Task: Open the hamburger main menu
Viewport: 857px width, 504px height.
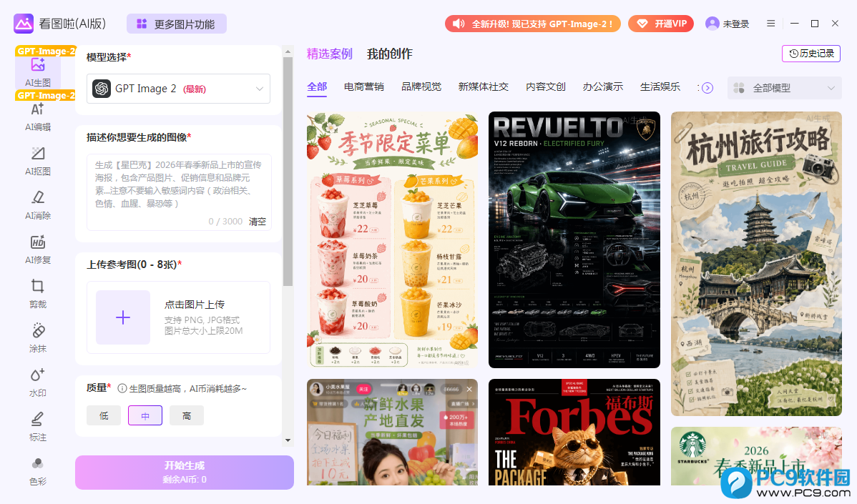Action: click(770, 24)
